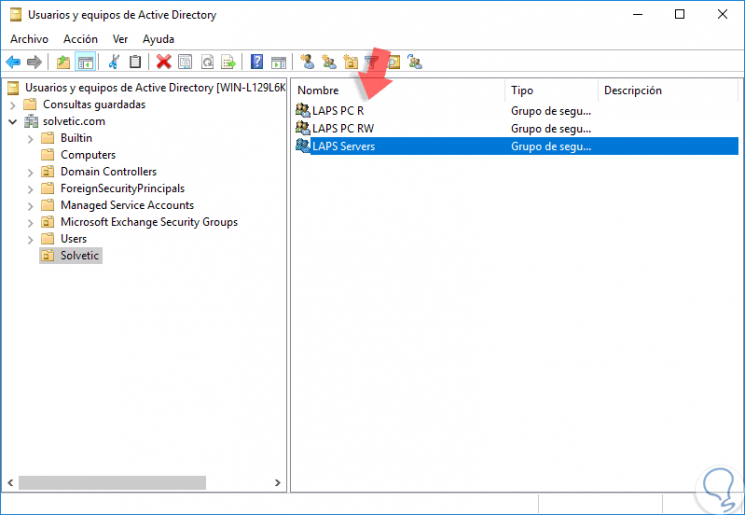Expand the Builtin container
The height and width of the screenshot is (515, 745).
coord(30,139)
